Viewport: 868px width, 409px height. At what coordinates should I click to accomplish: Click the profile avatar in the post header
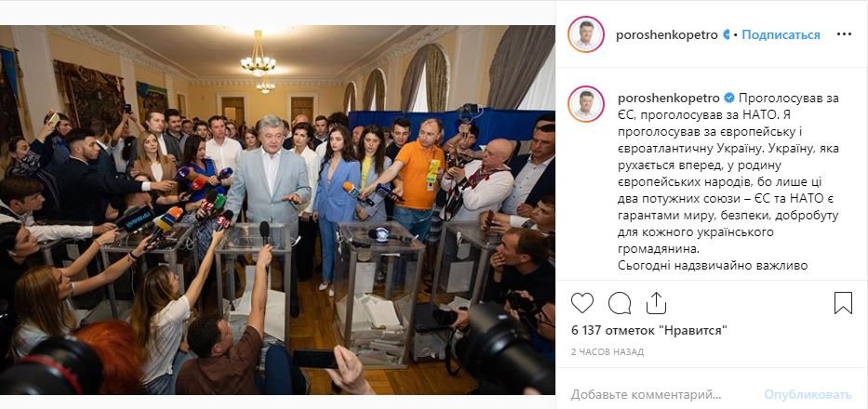[x=586, y=34]
